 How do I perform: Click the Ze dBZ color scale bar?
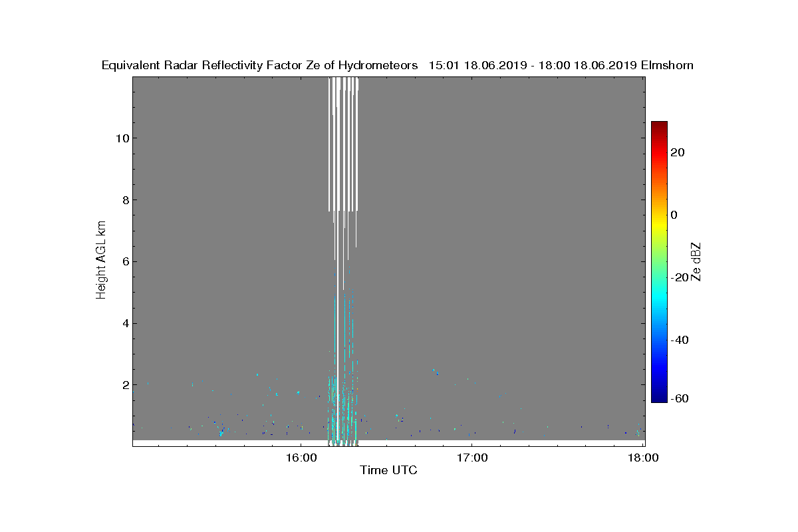pos(659,262)
